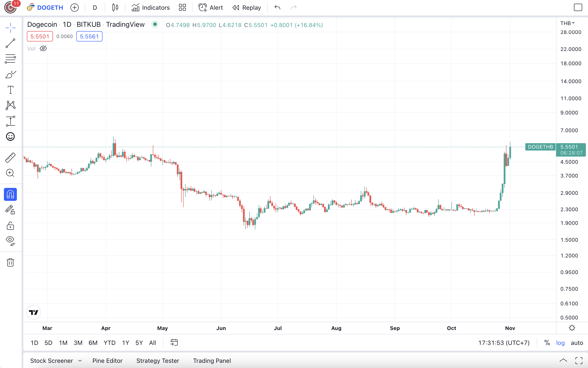Viewport: 588px width, 368px height.
Task: Select the 1D date range
Action: 34,343
